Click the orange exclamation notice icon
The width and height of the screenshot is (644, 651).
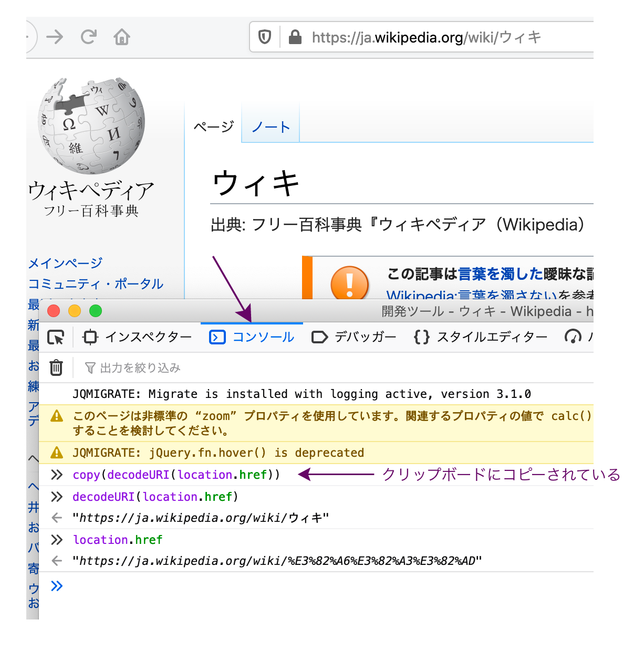[x=350, y=284]
